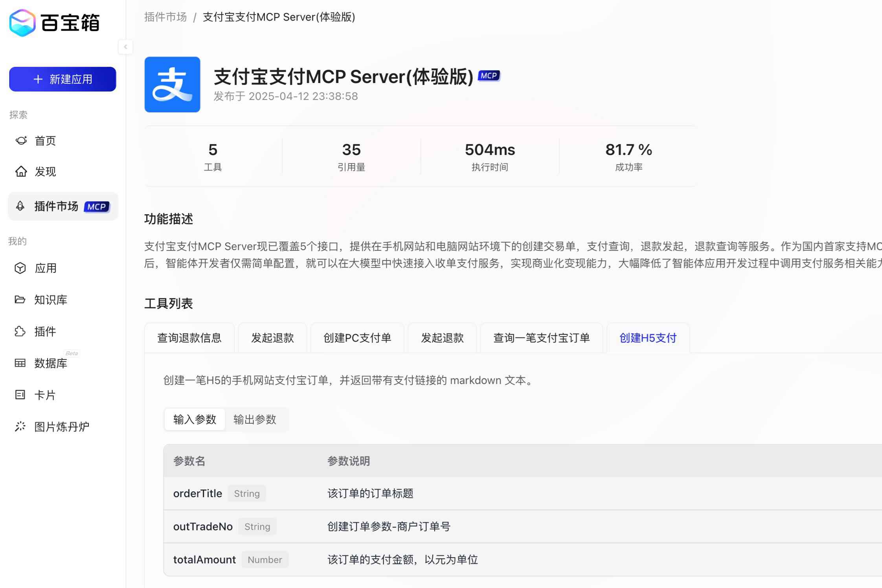This screenshot has width=882, height=588.
Task: Click the orderTitle parameter name
Action: click(198, 493)
